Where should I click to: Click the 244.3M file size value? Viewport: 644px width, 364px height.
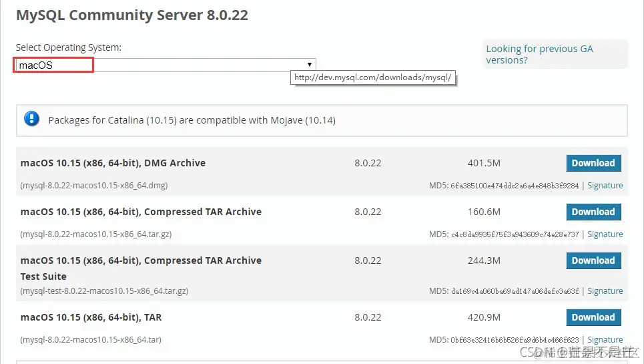point(484,260)
